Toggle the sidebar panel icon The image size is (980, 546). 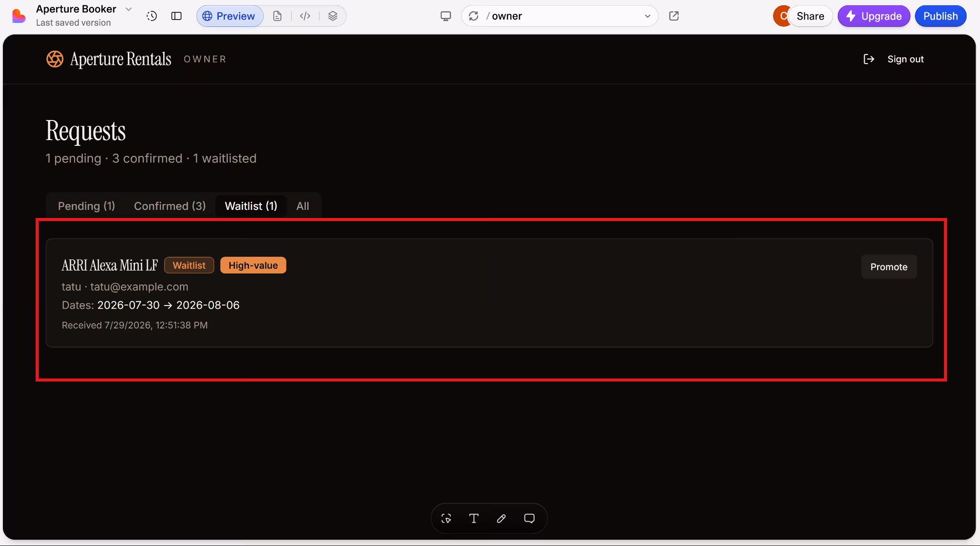pyautogui.click(x=177, y=16)
